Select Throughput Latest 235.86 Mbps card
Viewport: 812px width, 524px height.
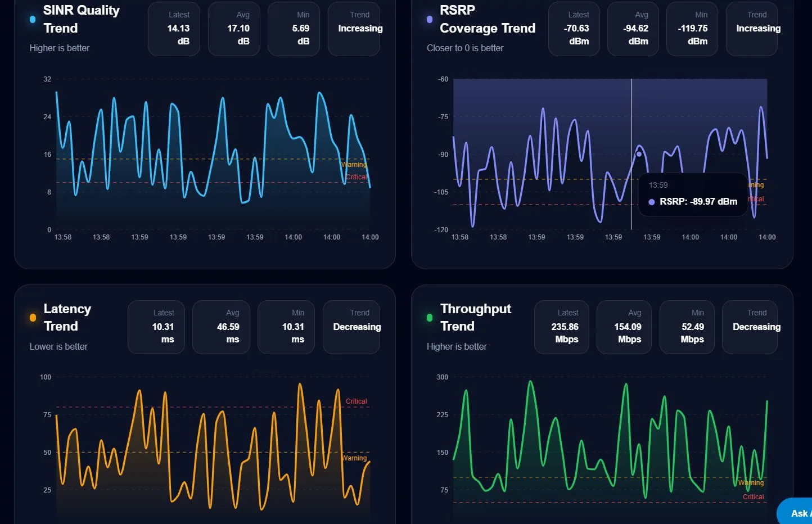(562, 327)
